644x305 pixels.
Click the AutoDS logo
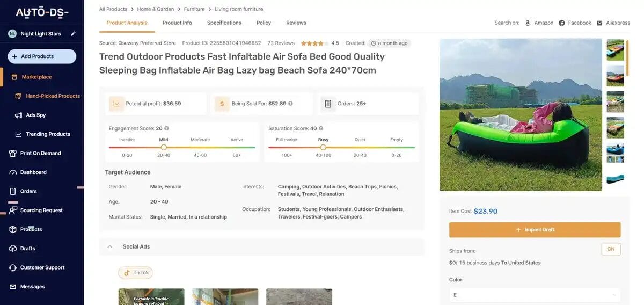click(x=42, y=13)
